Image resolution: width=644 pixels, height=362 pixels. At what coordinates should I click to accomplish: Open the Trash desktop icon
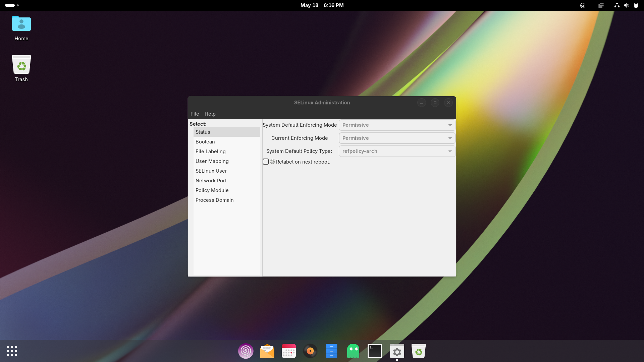coord(21,69)
